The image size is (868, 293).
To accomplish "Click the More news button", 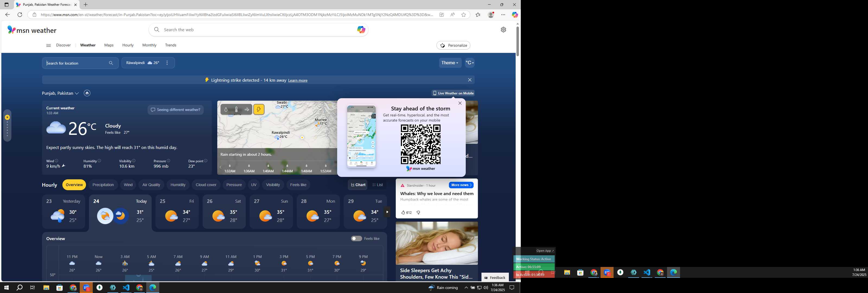I will (x=461, y=185).
